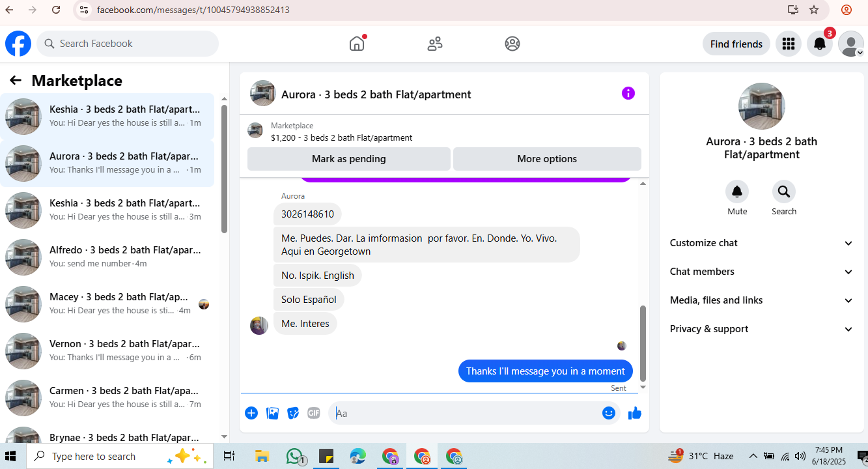Click the message "No. Ispik. English"
The image size is (868, 469).
[x=318, y=276]
